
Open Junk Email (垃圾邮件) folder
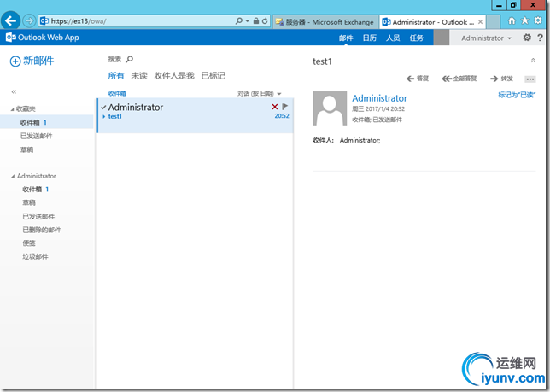click(x=35, y=257)
